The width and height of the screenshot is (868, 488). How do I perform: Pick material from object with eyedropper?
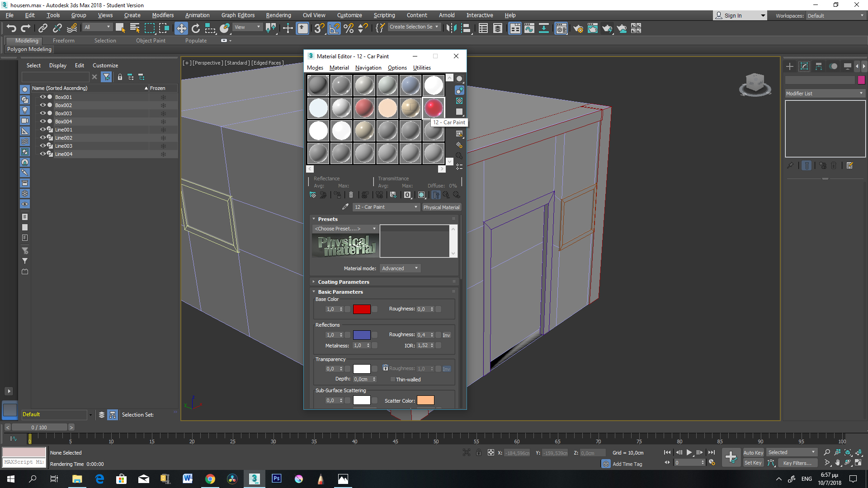point(345,207)
